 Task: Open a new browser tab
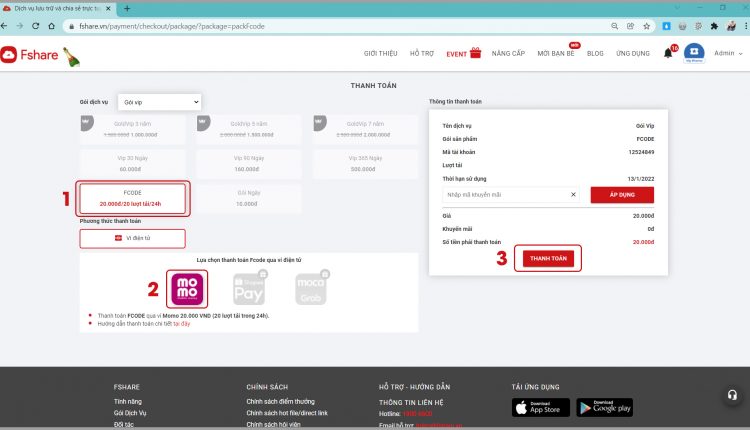click(x=127, y=8)
